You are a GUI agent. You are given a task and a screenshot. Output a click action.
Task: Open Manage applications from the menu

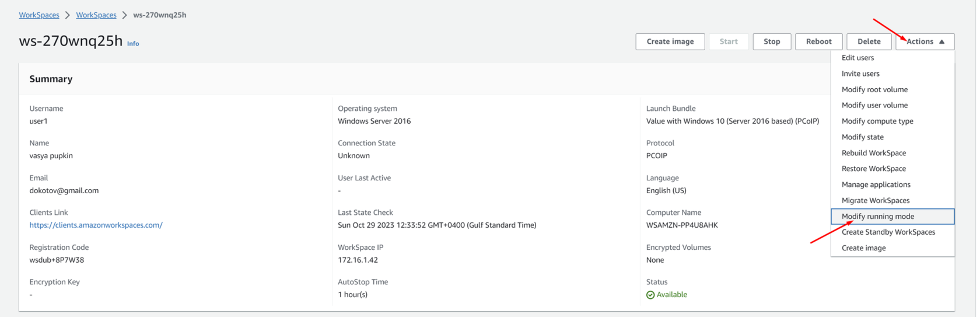[x=892, y=184]
